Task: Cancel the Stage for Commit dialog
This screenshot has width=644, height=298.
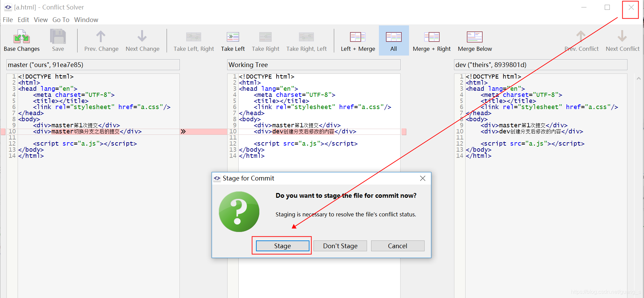Action: 398,246
